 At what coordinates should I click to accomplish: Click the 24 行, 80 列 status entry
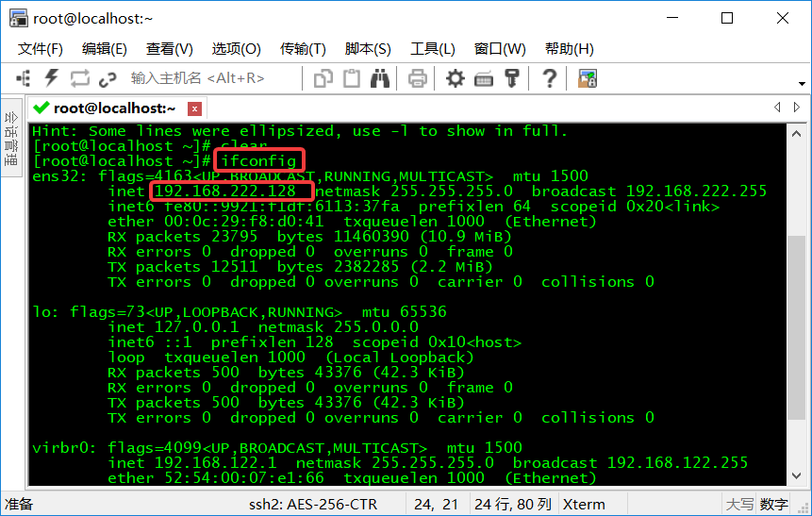[513, 504]
